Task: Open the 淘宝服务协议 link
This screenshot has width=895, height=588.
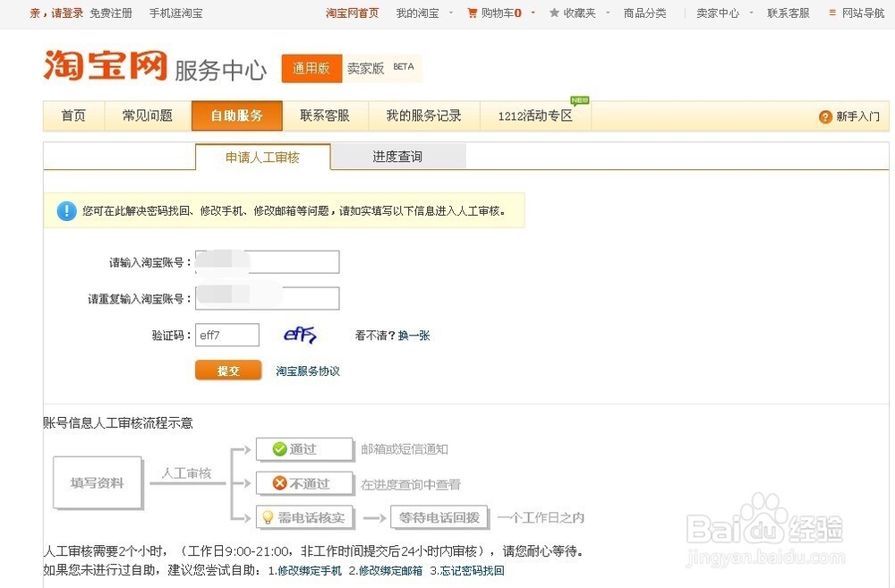Action: (x=308, y=371)
